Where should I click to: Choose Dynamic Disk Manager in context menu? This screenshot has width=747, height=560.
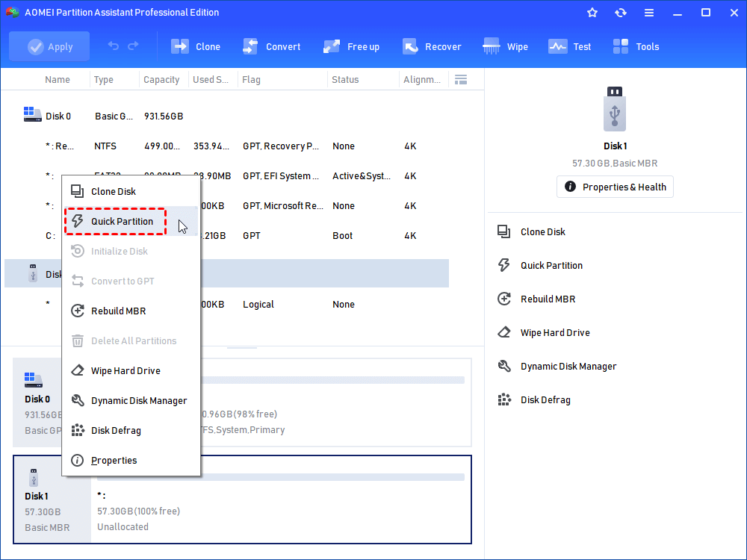pos(131,400)
